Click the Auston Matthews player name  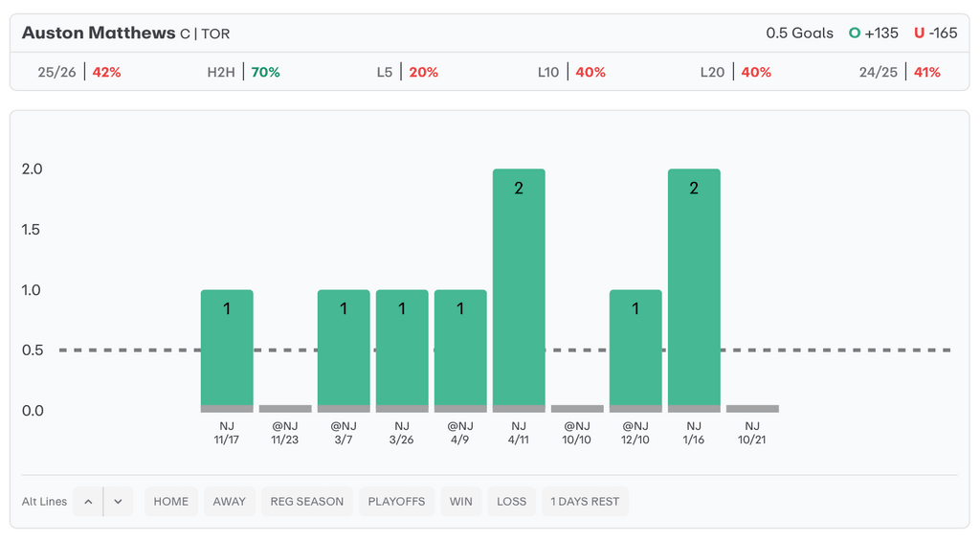coord(99,33)
